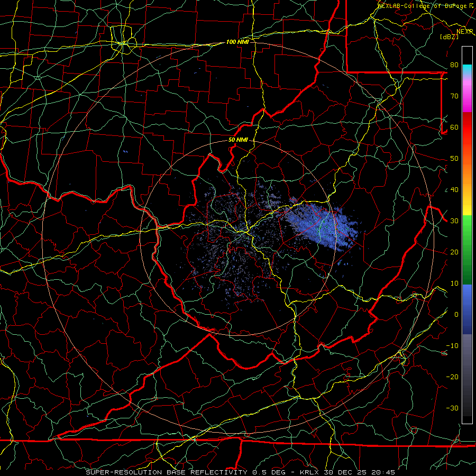Click the [dBZ] unit label

coord(449,36)
